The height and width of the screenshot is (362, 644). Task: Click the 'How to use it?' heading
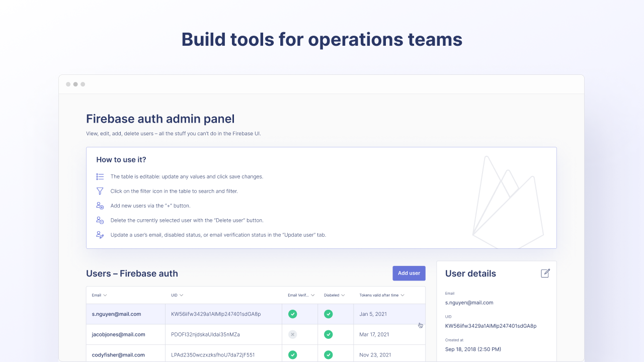click(x=121, y=159)
